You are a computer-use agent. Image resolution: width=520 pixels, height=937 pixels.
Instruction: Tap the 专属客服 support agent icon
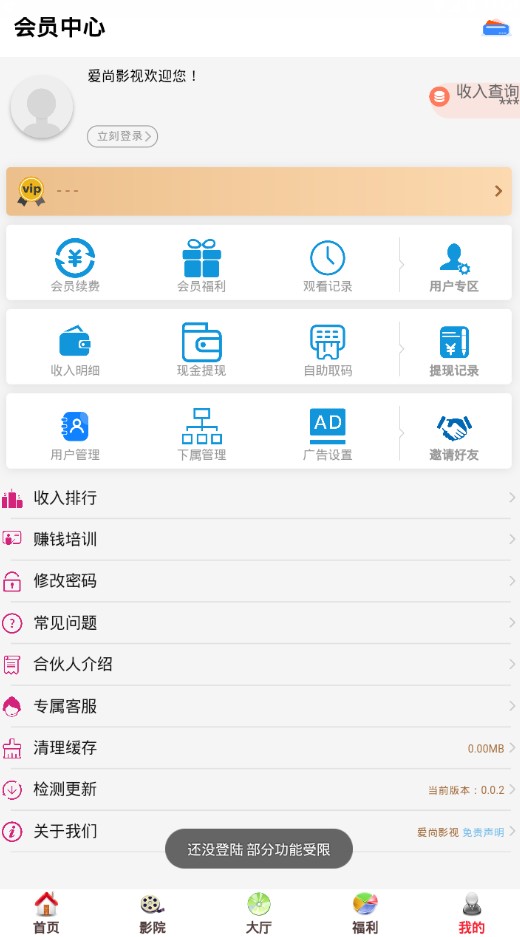click(x=12, y=706)
